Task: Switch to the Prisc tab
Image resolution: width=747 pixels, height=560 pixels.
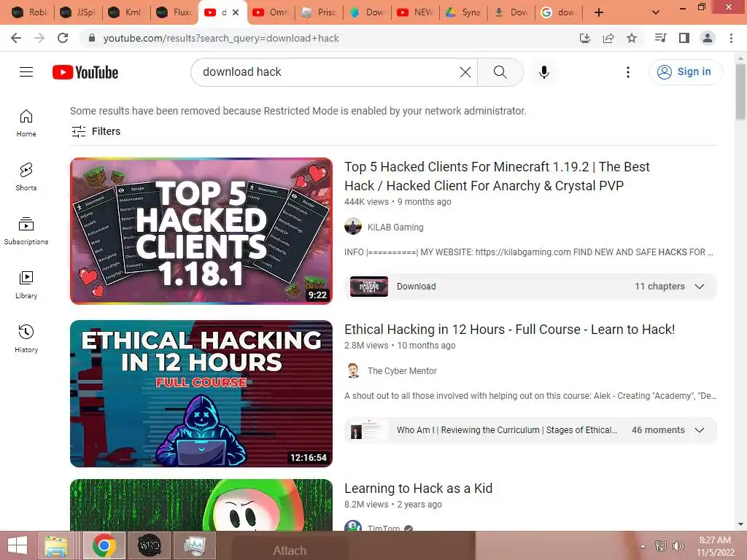Action: [x=318, y=12]
